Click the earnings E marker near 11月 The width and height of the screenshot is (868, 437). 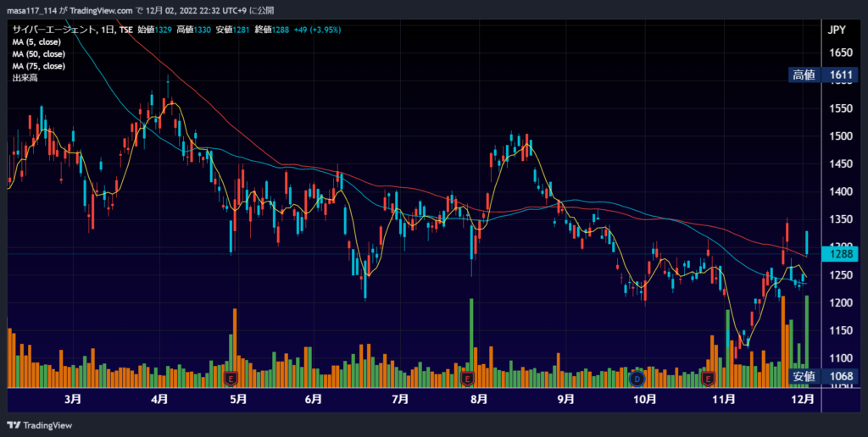click(708, 379)
